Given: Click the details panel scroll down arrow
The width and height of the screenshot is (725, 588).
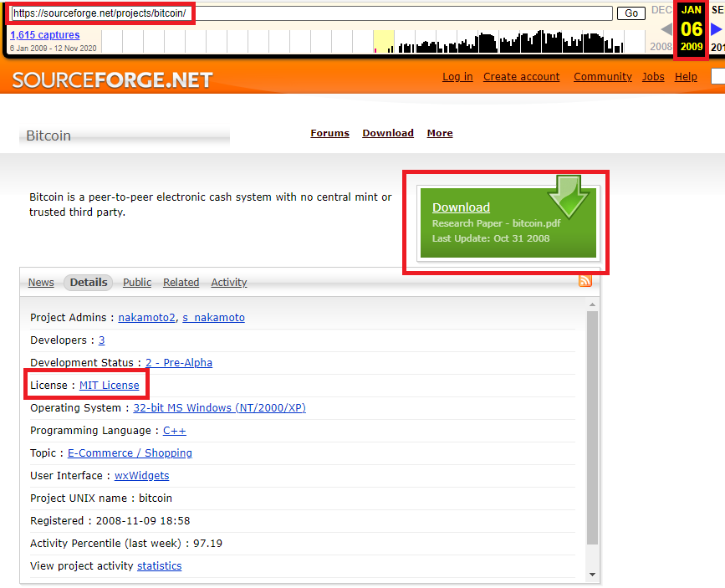Looking at the screenshot, I should coord(592,575).
